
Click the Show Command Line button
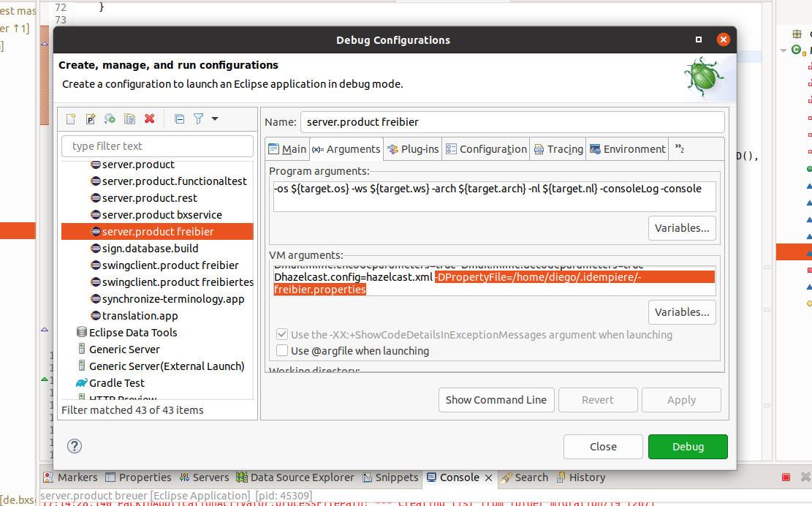tap(496, 400)
